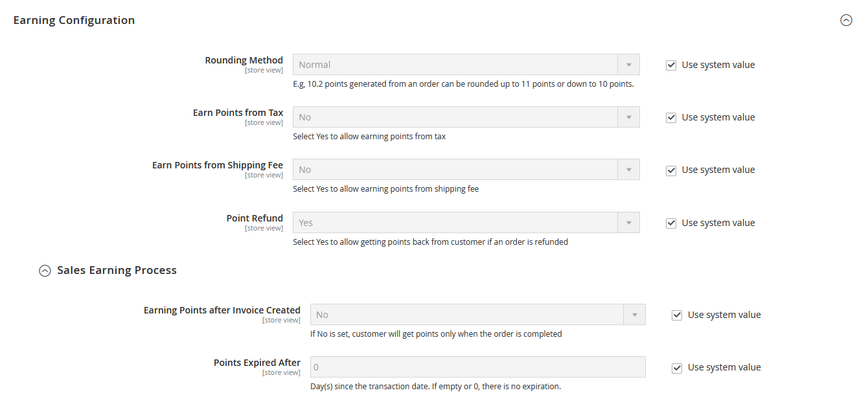Screen dimensions: 868x408
Task: Toggle Use system value for Point Refund
Action: tap(671, 223)
